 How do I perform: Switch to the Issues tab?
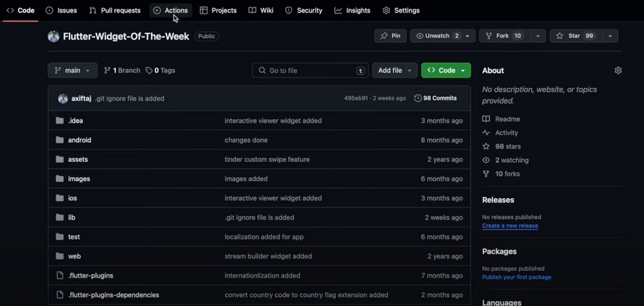tap(61, 10)
